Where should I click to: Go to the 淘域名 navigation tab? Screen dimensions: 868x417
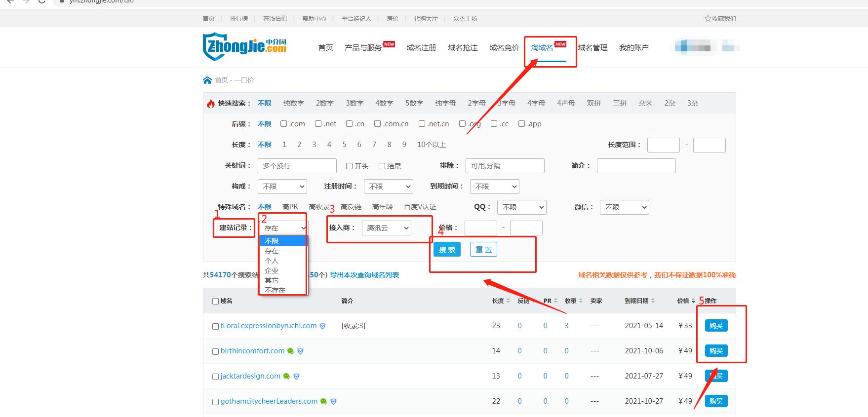click(x=542, y=48)
